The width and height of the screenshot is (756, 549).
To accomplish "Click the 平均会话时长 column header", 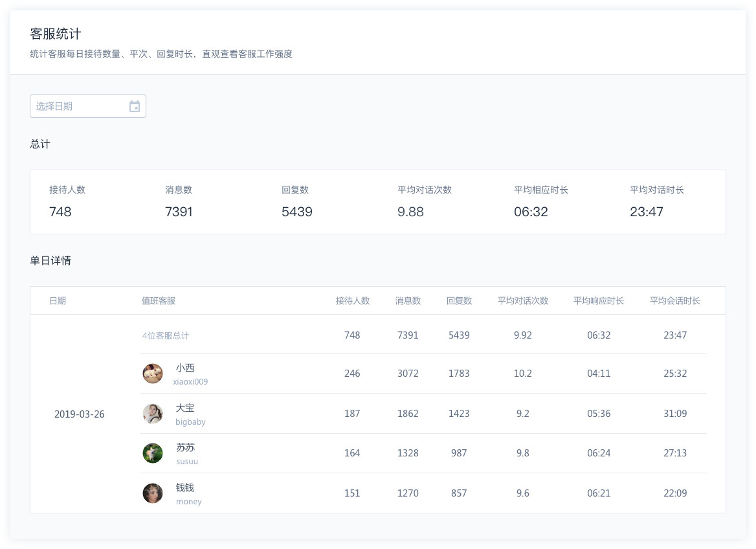I will coord(675,301).
